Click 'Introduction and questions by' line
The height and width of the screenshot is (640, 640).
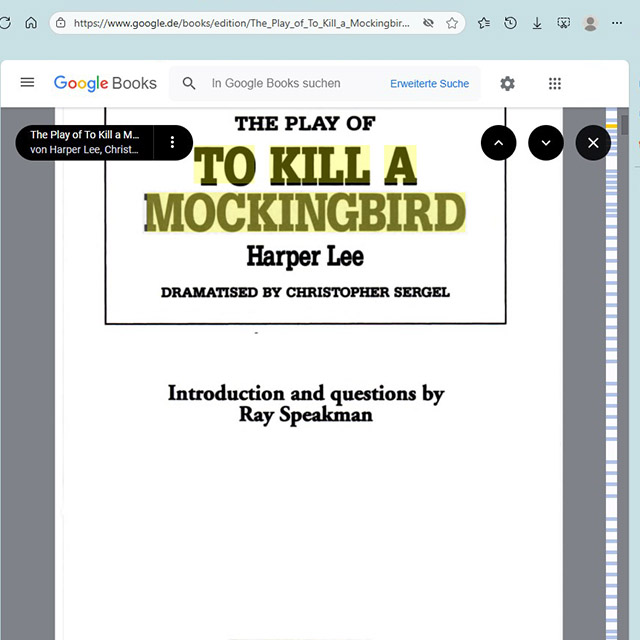click(x=306, y=394)
